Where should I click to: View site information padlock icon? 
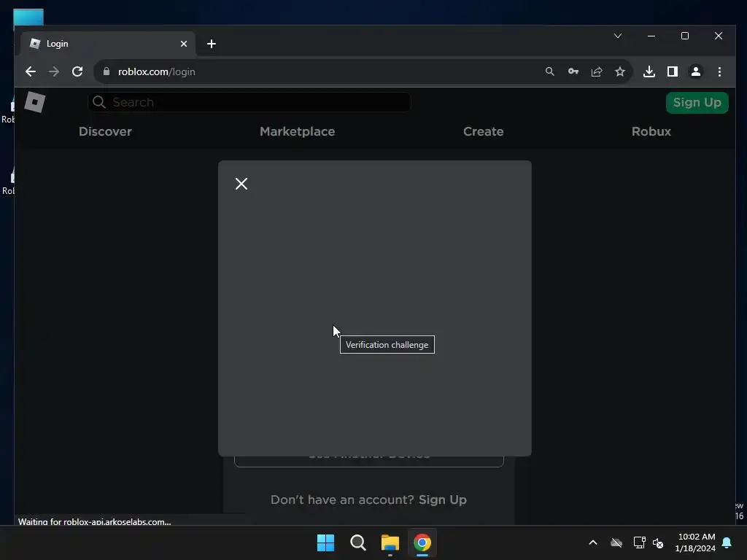pyautogui.click(x=107, y=71)
